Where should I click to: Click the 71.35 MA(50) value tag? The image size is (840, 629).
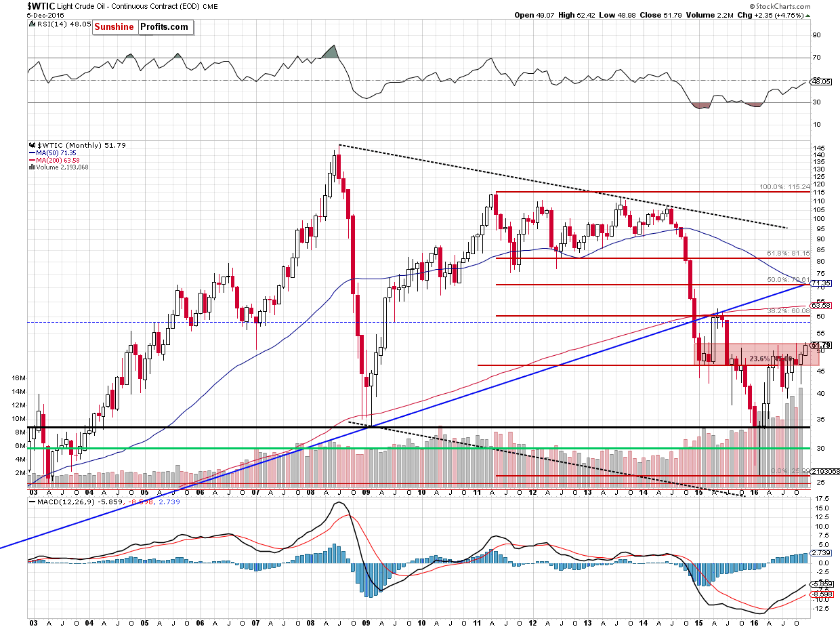[820, 283]
